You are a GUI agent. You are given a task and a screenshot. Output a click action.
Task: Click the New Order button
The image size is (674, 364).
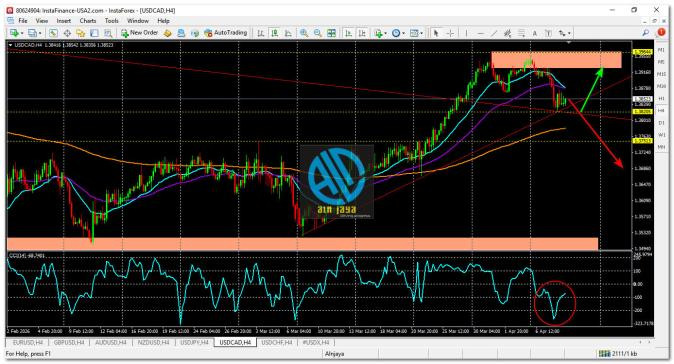point(140,33)
